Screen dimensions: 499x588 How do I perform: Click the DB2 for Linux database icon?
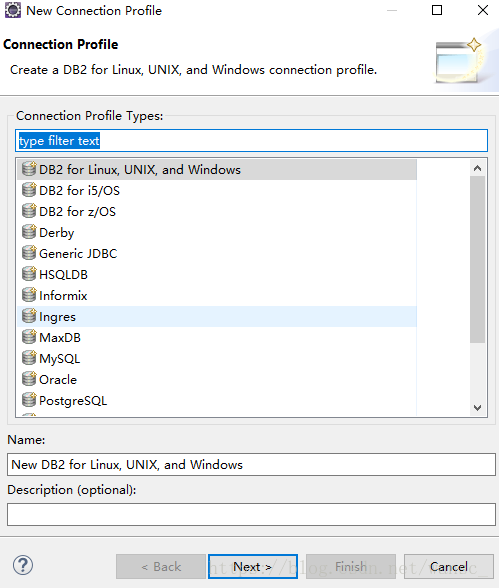tap(29, 169)
